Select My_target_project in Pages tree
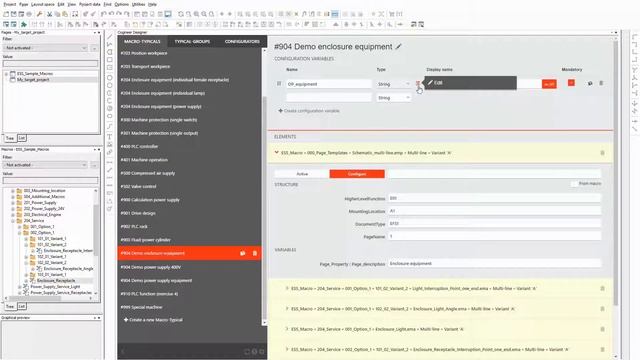Image resolution: width=640 pixels, height=360 pixels. 33,80
